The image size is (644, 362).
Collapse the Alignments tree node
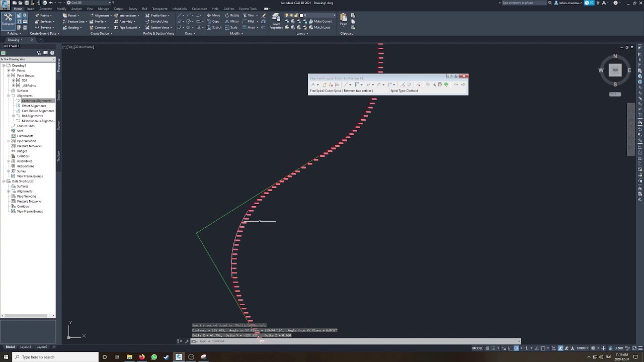(9, 96)
